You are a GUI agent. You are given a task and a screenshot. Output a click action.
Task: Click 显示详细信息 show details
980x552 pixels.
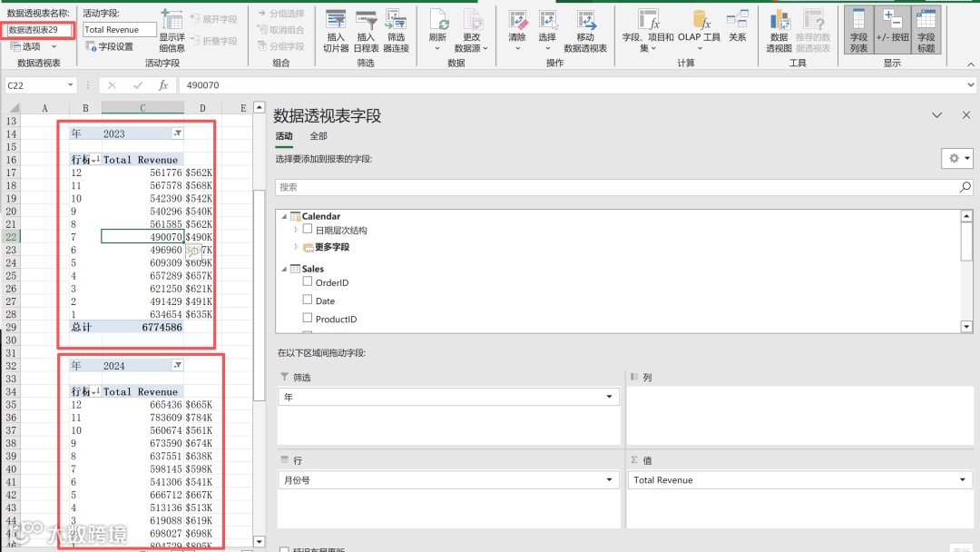click(x=171, y=30)
